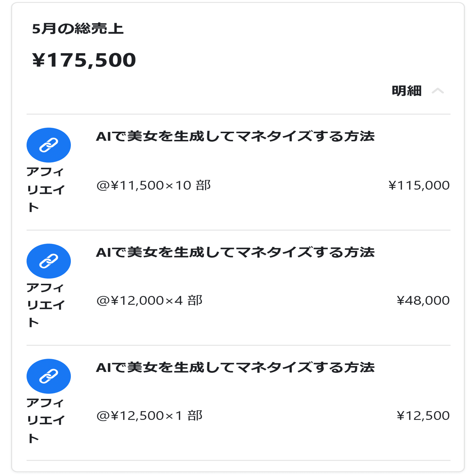
Task: Click the ¥48,000 subtotal amount
Action: click(423, 301)
